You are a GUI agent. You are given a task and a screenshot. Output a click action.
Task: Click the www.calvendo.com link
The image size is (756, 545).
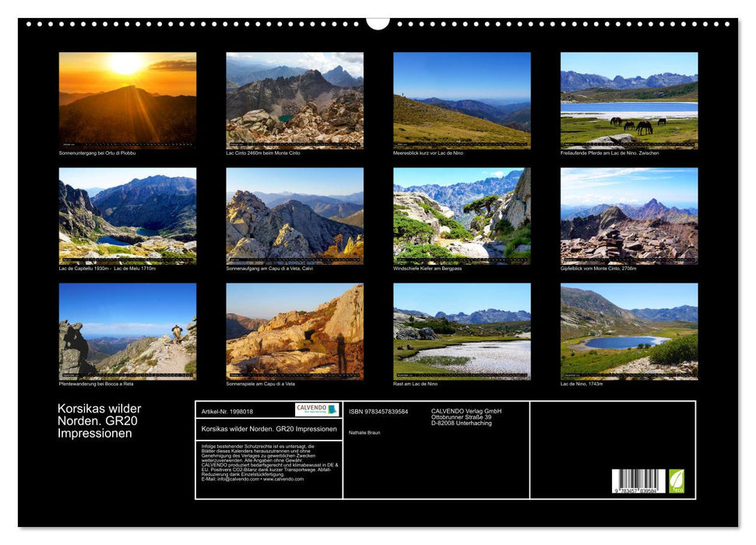[285, 480]
